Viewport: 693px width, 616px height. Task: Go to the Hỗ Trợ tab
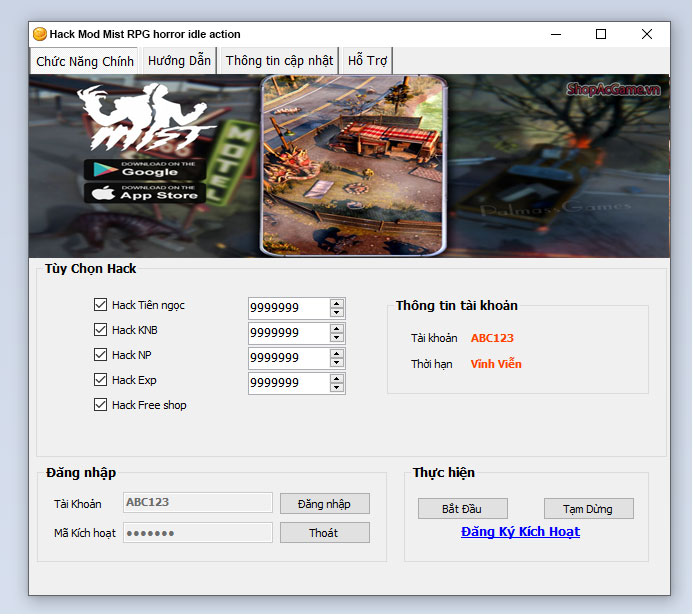click(x=367, y=61)
